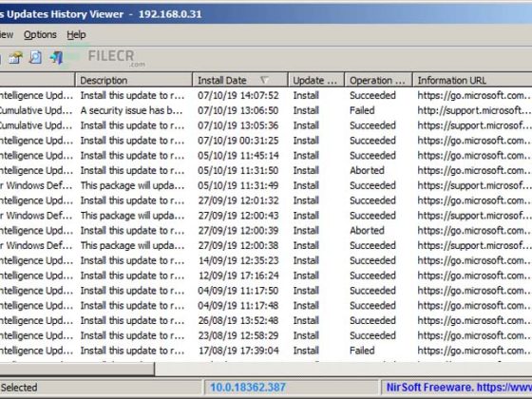The height and width of the screenshot is (399, 532).
Task: Click Install cell in 26/08/19 13:52:48 row
Action: [x=306, y=320]
